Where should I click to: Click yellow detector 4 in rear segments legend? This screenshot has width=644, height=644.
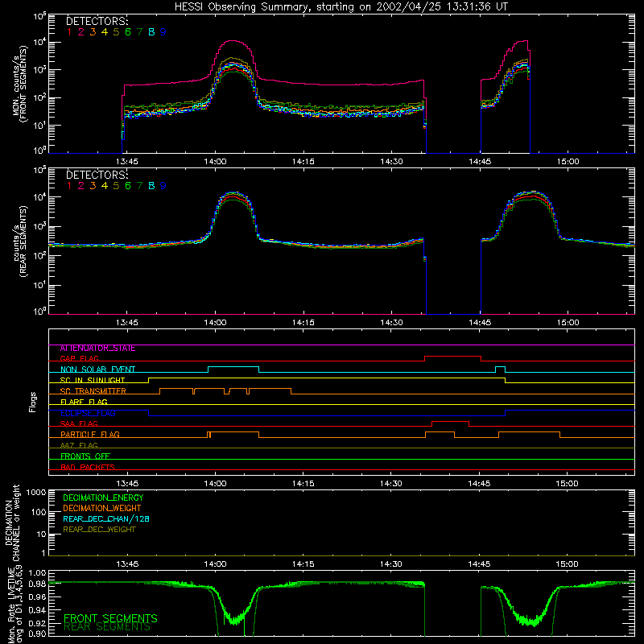coord(105,186)
